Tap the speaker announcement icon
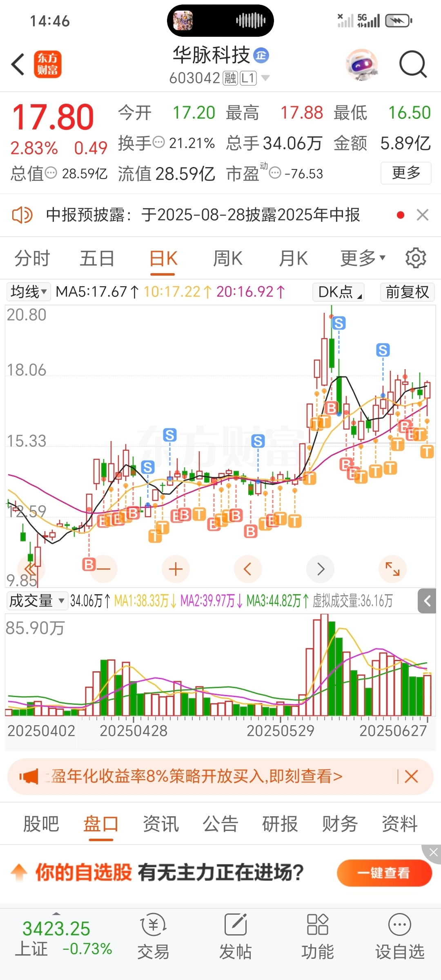 click(22, 215)
